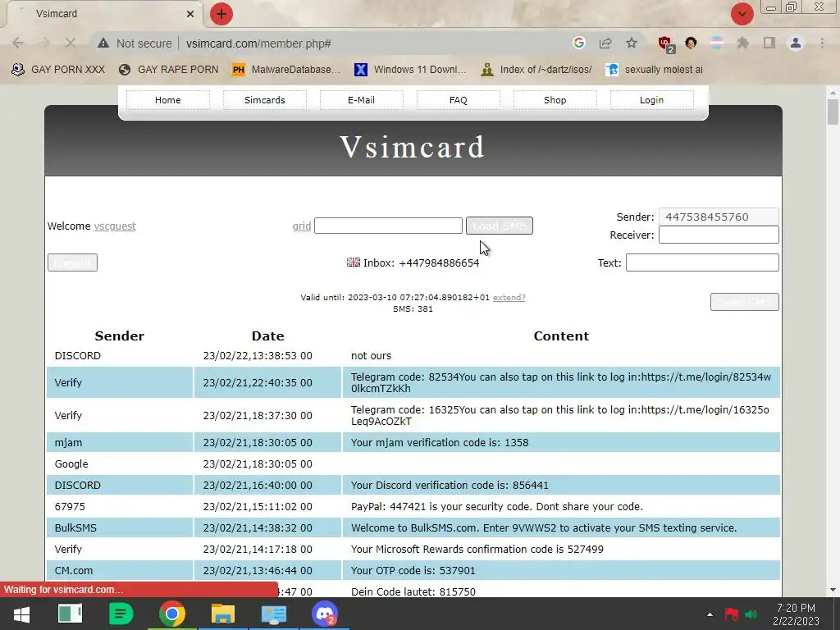Select the BulkSMS sender cell
This screenshot has height=630, width=840.
point(120,527)
